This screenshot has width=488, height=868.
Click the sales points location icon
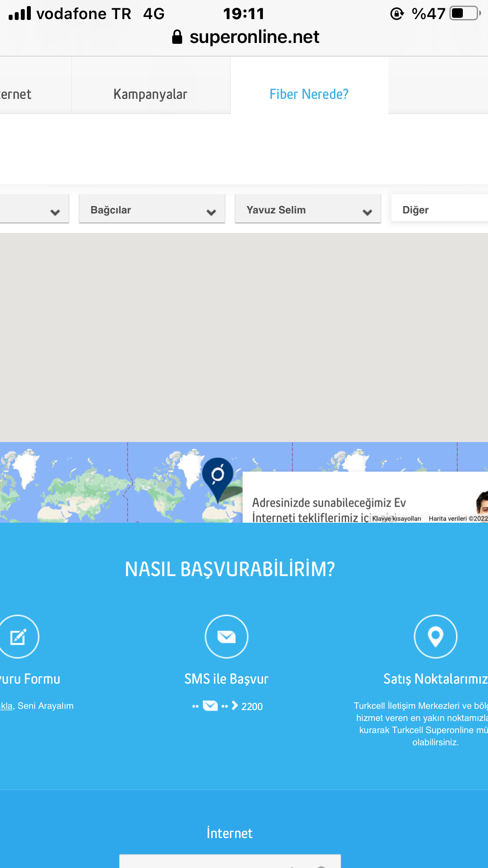click(x=436, y=636)
